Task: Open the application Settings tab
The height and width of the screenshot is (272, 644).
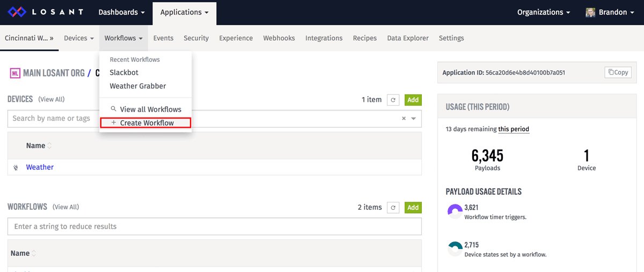Action: [451, 38]
